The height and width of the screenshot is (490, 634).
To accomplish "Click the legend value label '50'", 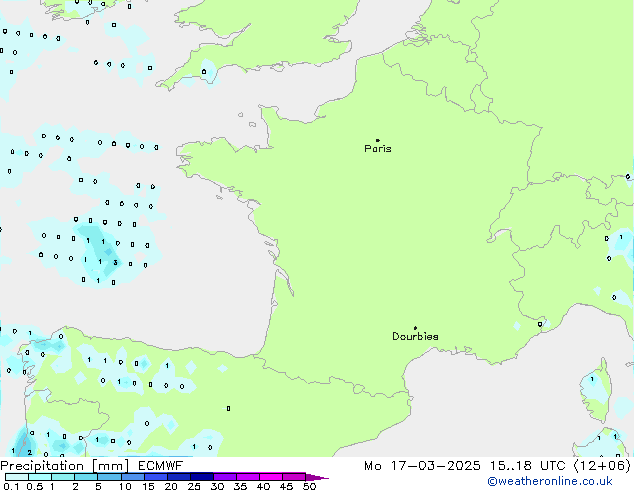I will pos(309,486).
